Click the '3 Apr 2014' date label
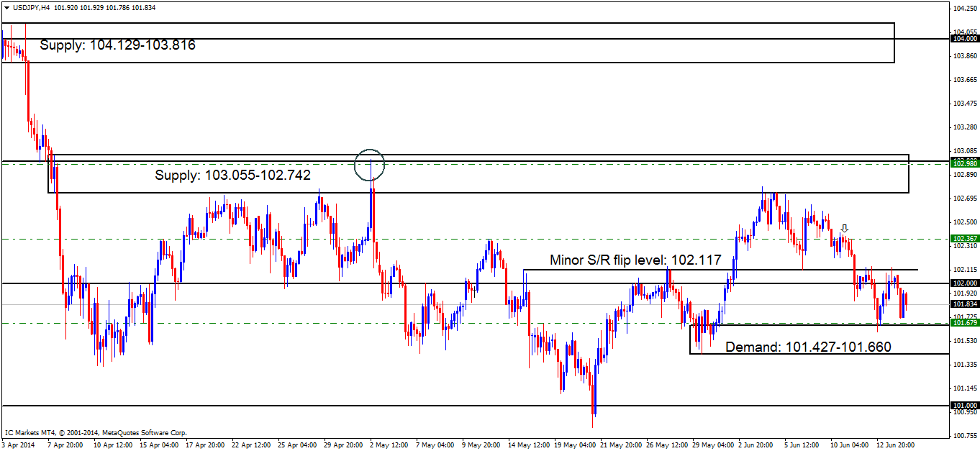The width and height of the screenshot is (980, 451). [x=19, y=445]
